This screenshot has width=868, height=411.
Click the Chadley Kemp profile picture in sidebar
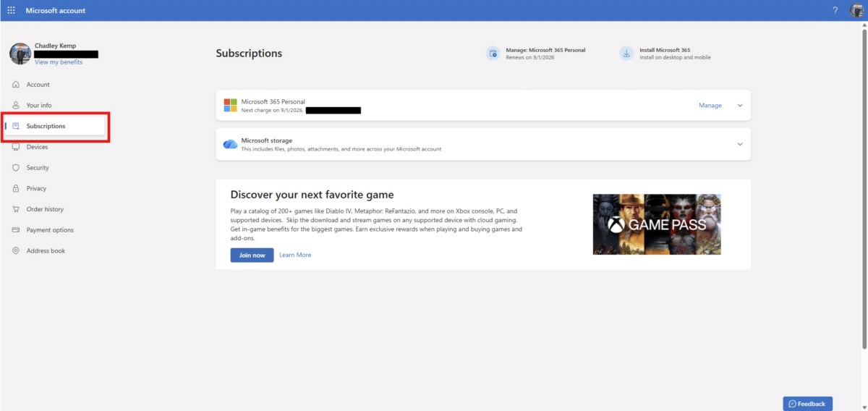(x=20, y=54)
